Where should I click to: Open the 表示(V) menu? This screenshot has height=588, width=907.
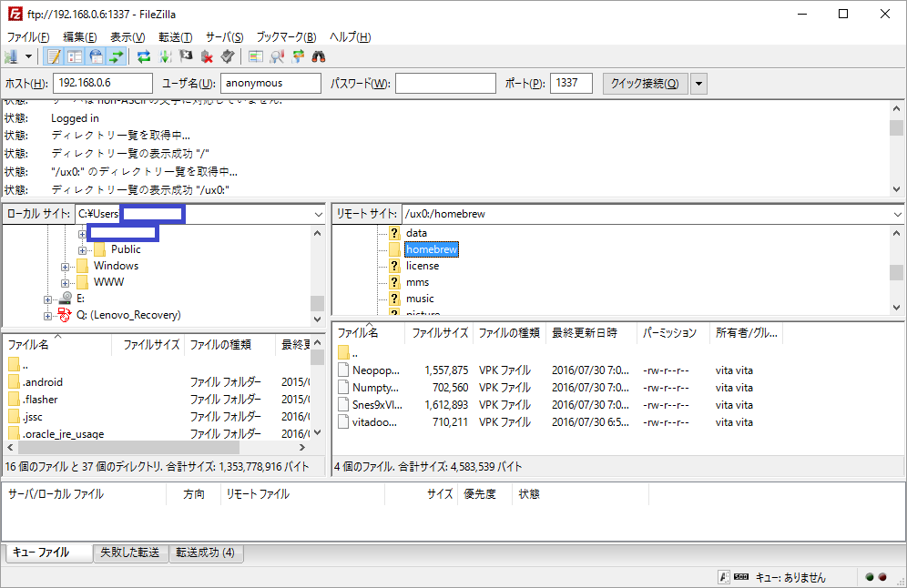127,37
